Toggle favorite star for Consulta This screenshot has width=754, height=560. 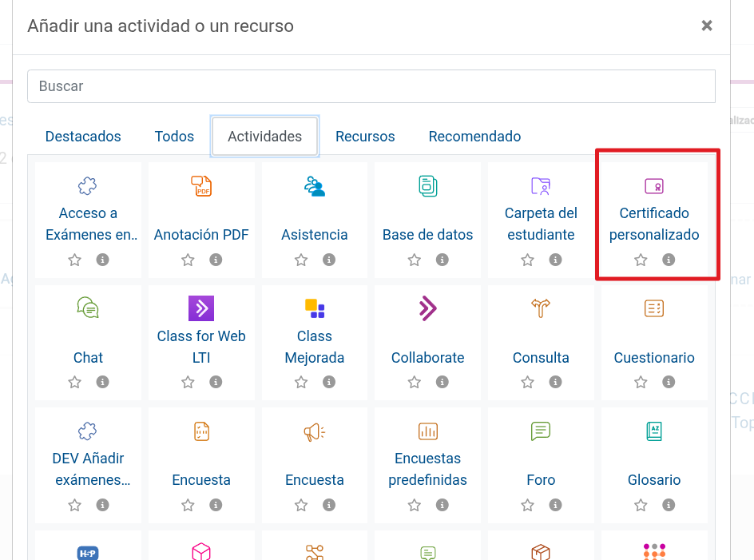tap(527, 382)
